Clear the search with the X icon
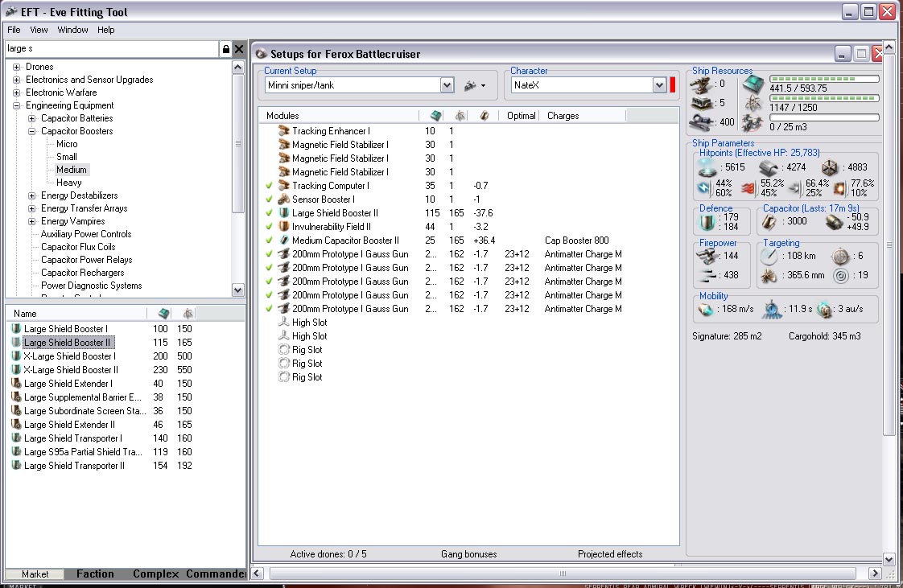This screenshot has height=588, width=903. (x=239, y=49)
